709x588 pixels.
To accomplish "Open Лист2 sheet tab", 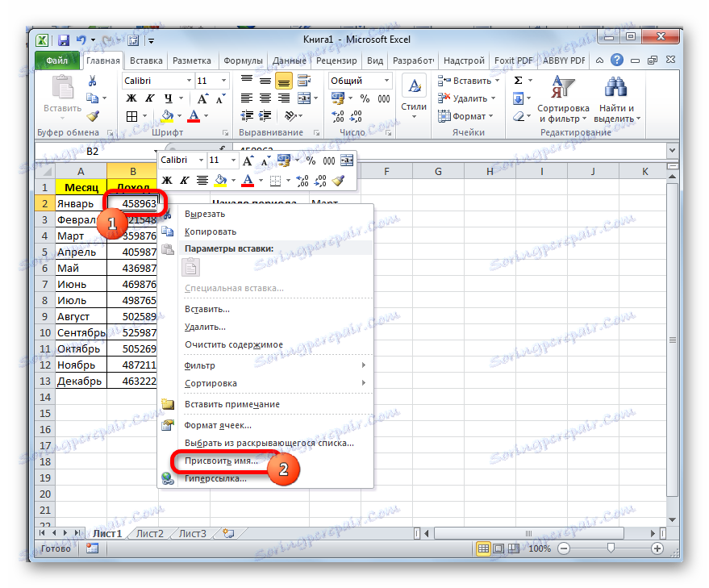I will (x=150, y=534).
